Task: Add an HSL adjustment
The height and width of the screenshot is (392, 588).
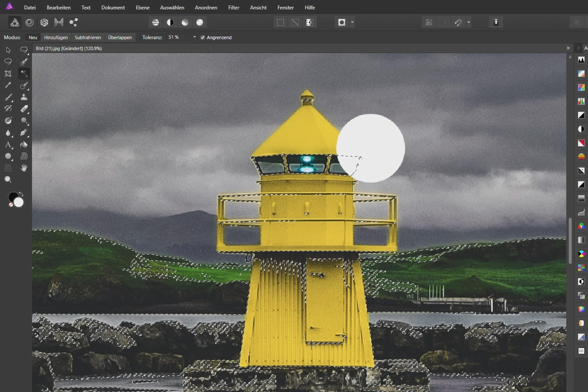Action: [581, 87]
